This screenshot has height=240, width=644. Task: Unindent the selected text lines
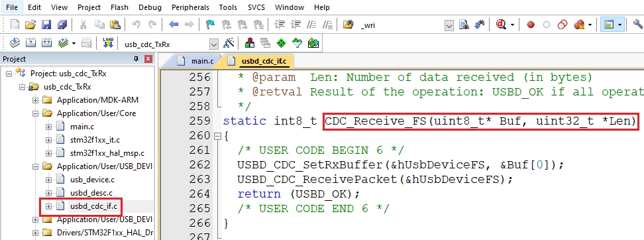point(295,25)
